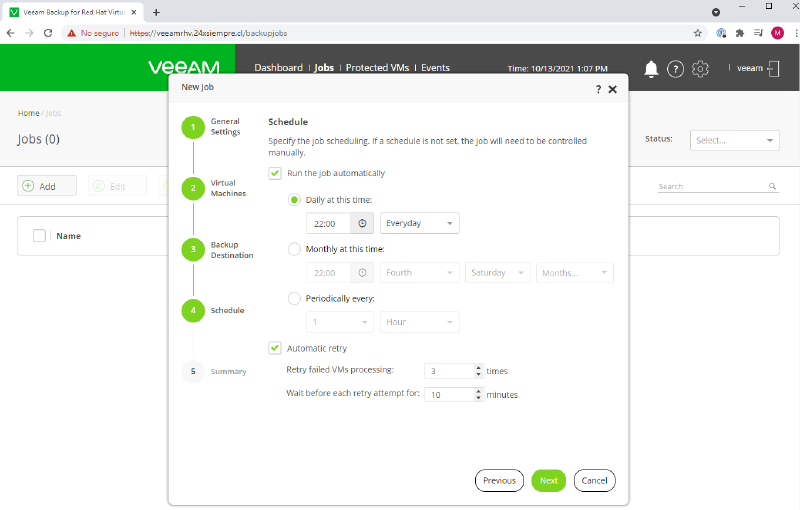Viewport: 800px width, 510px height.
Task: Click the Veeam logo
Action: pyautogui.click(x=184, y=67)
